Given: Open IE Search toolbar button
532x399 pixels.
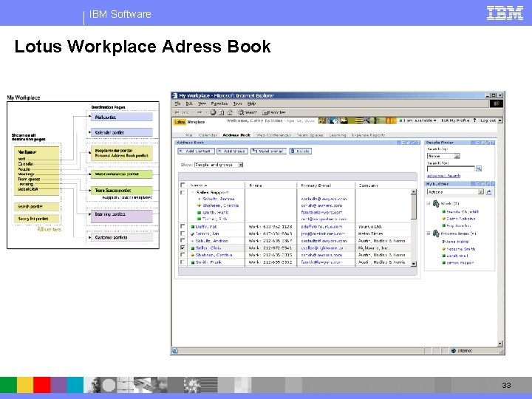Looking at the screenshot, I should point(248,112).
